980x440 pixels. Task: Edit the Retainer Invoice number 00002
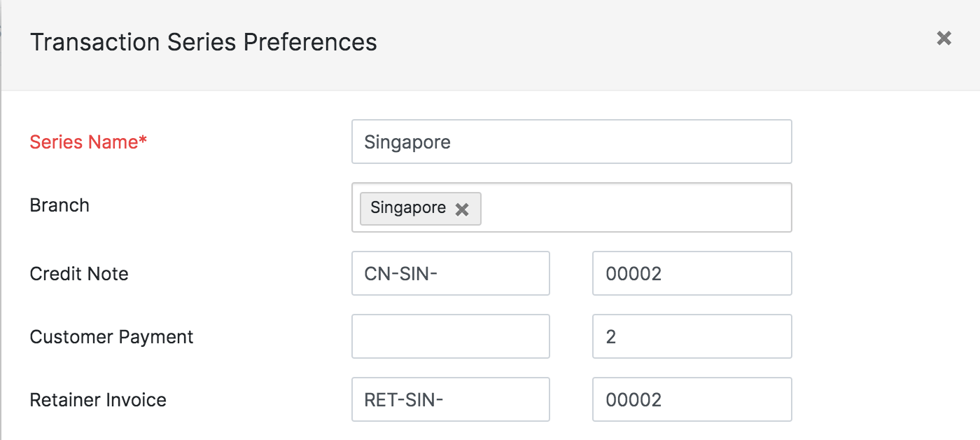[691, 399]
